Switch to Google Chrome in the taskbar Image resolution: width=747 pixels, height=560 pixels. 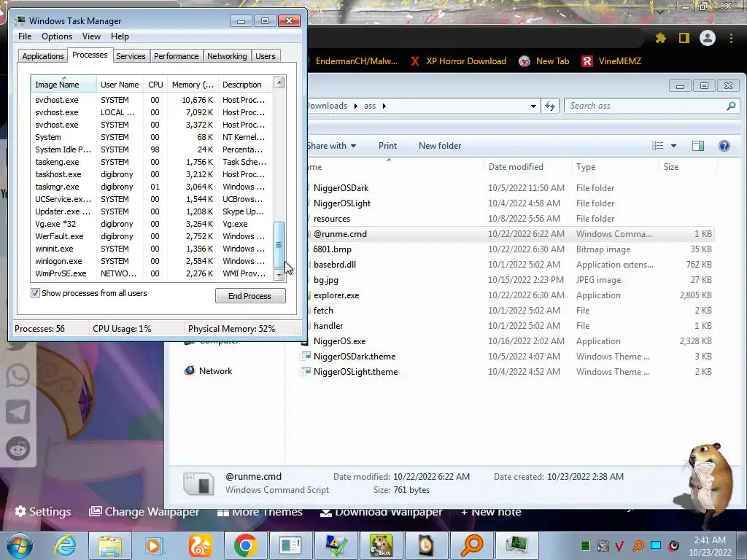245,545
